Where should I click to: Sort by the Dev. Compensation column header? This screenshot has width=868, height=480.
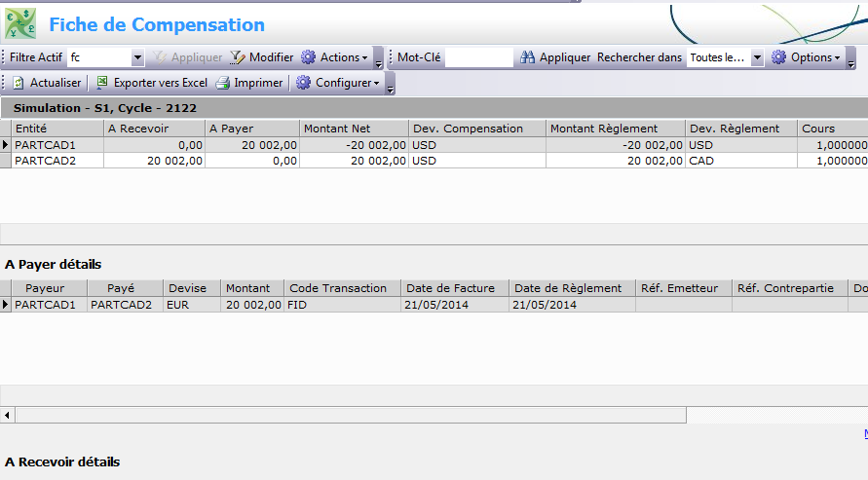point(475,129)
